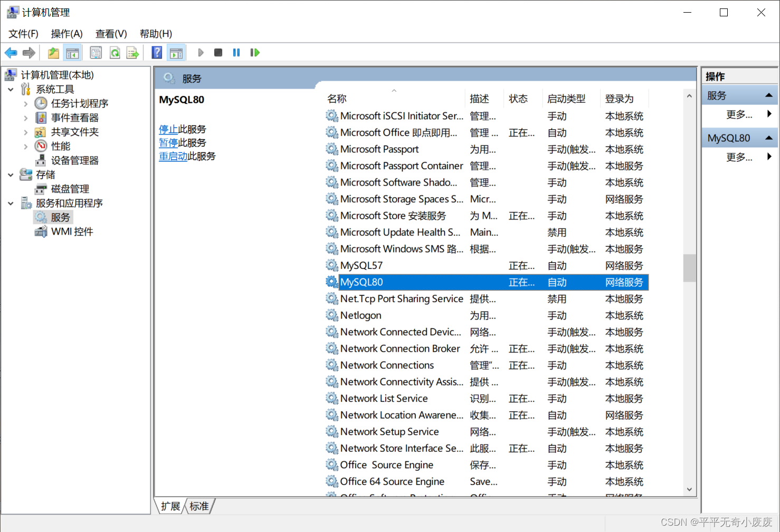
Task: Select the MySQL80 service row
Action: click(x=487, y=282)
